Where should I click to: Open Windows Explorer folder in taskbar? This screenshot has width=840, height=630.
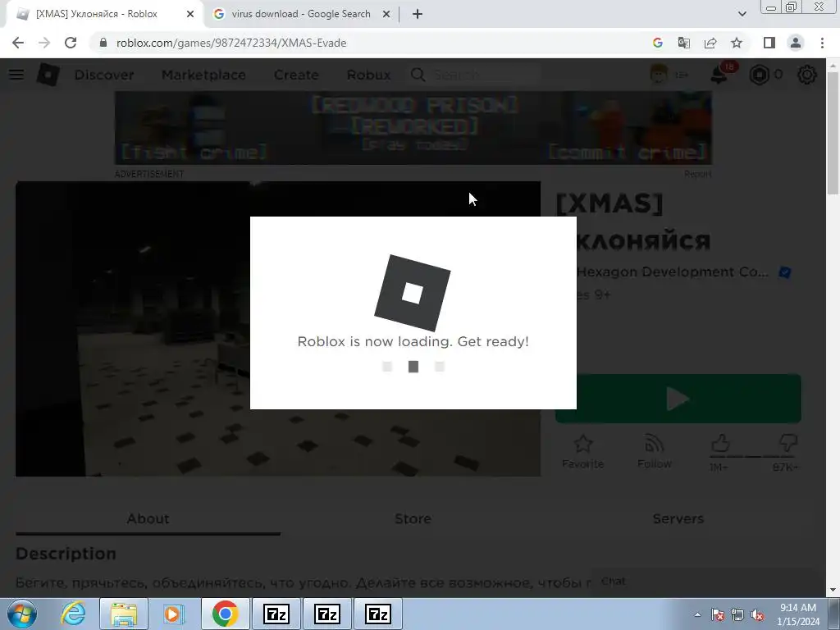pos(124,614)
